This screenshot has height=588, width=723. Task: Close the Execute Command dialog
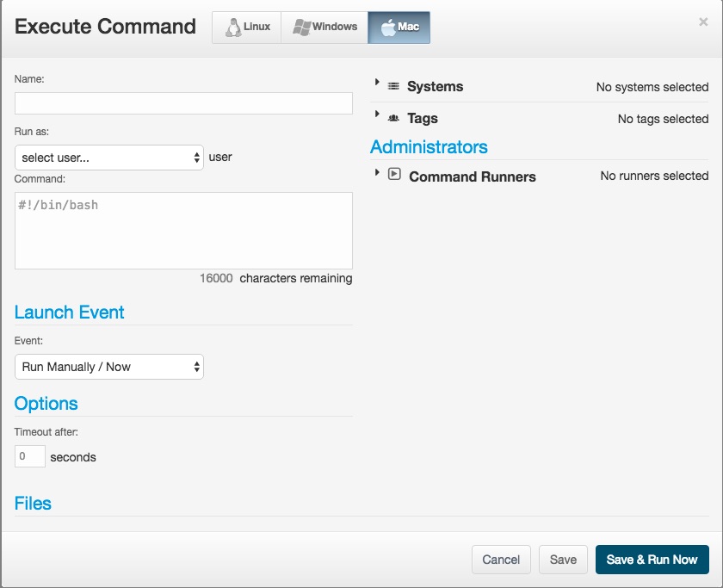703,22
